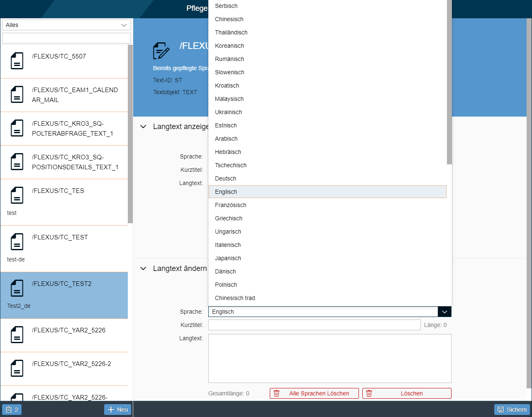This screenshot has height=417, width=532.
Task: Click trash icon in Alle Sprachen Löschen
Action: tap(276, 393)
